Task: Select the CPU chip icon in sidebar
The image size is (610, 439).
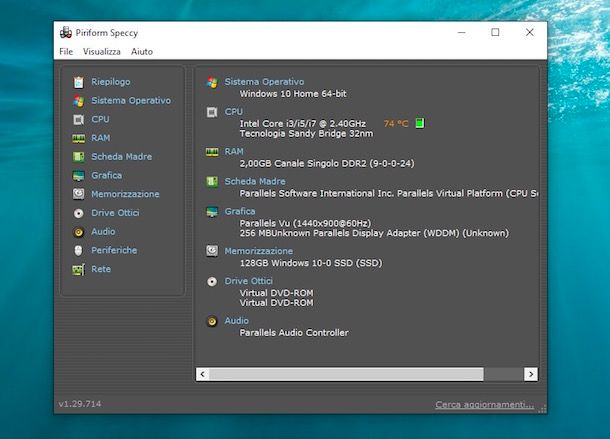Action: coord(78,119)
